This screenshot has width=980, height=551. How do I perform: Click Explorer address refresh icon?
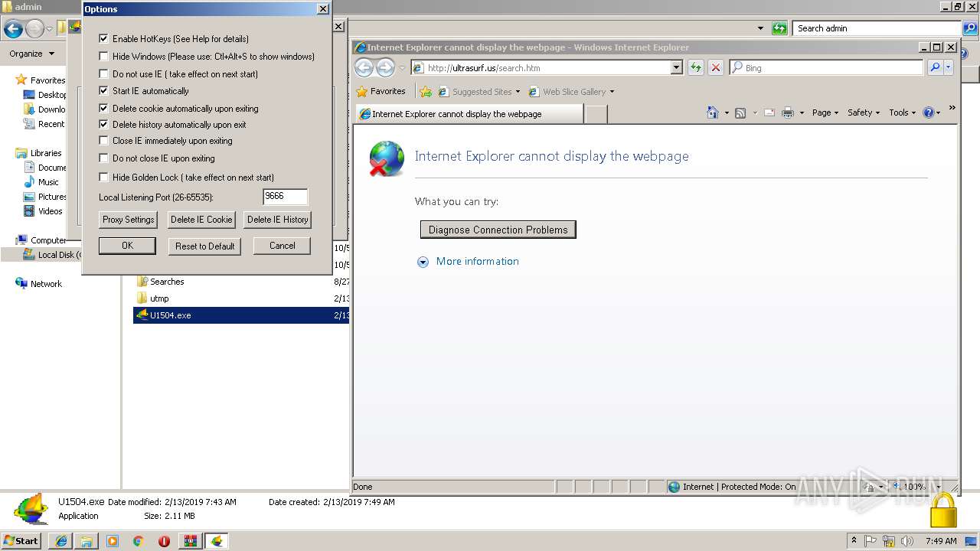tap(779, 28)
